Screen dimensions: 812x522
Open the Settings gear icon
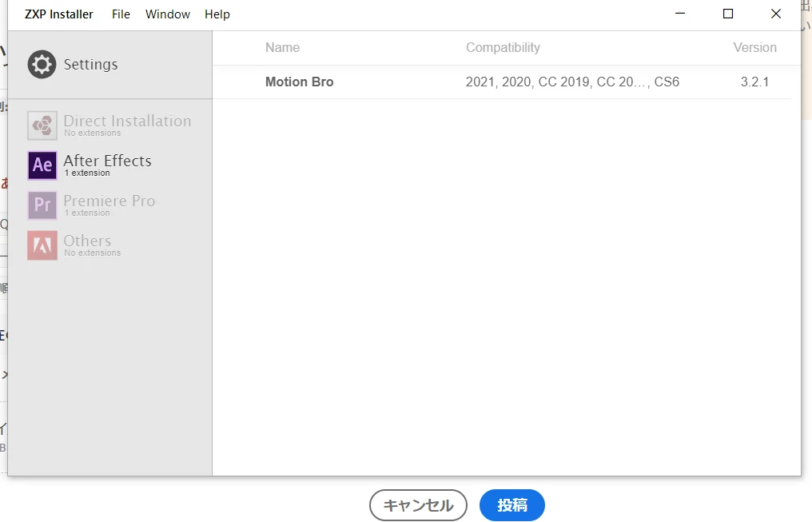(42, 64)
